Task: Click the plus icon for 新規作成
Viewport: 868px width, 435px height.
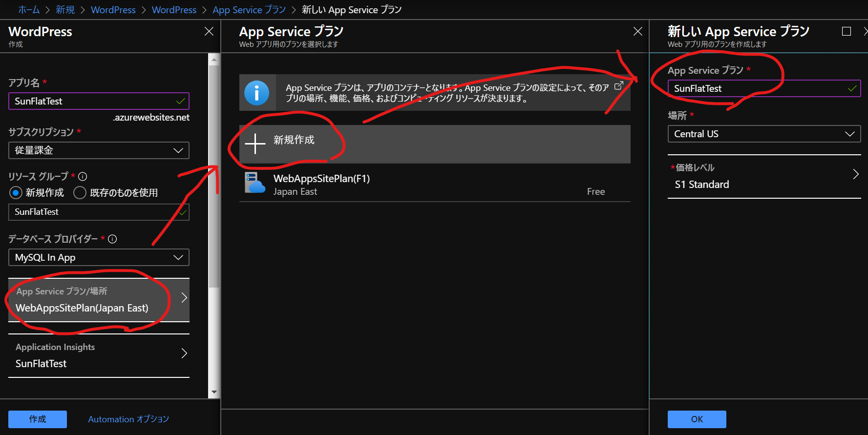Action: [255, 144]
